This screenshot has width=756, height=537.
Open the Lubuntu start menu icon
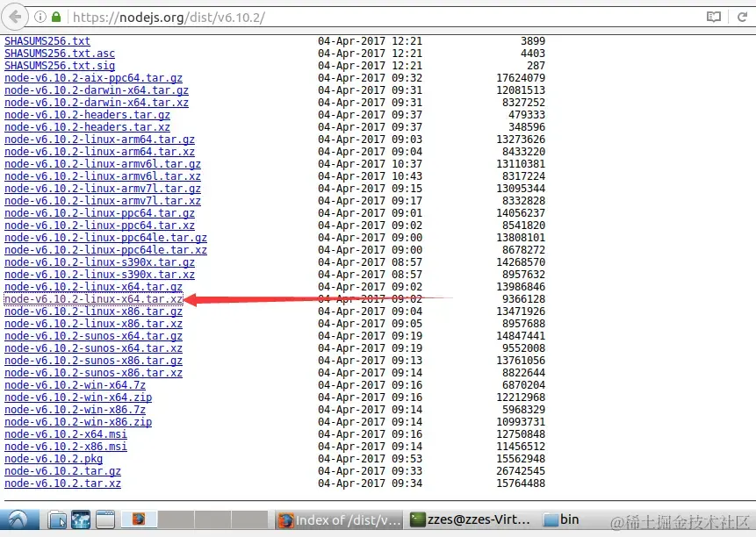coord(18,519)
